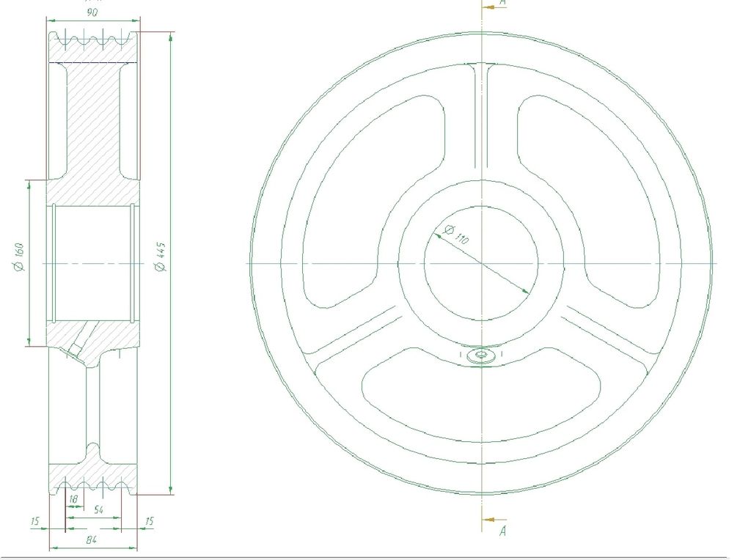
Task: Click the 90 width dimension text
Action: (93, 12)
